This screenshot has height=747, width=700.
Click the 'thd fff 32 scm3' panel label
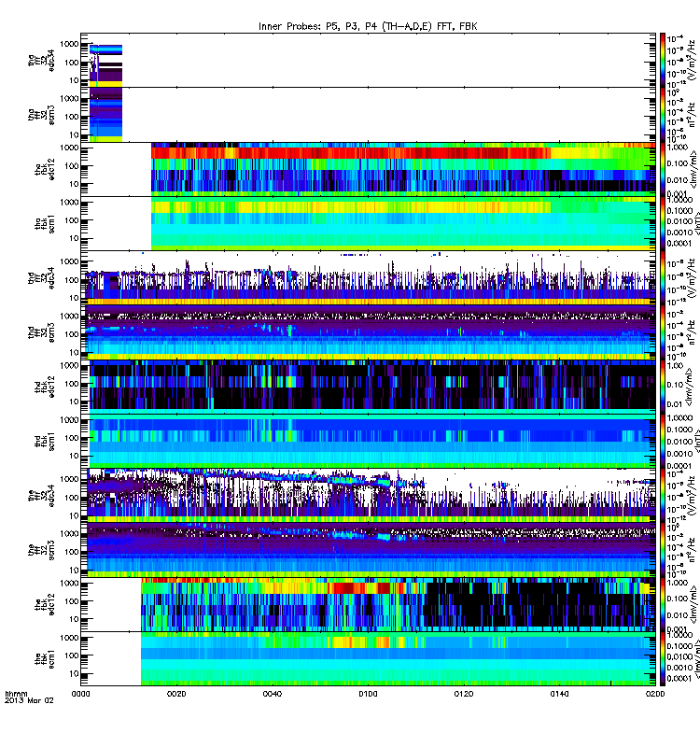(x=41, y=333)
